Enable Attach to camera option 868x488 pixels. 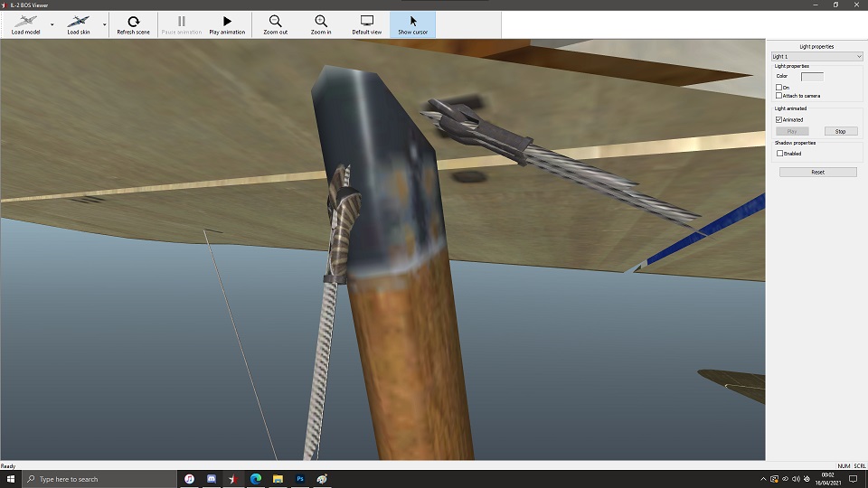pos(778,96)
